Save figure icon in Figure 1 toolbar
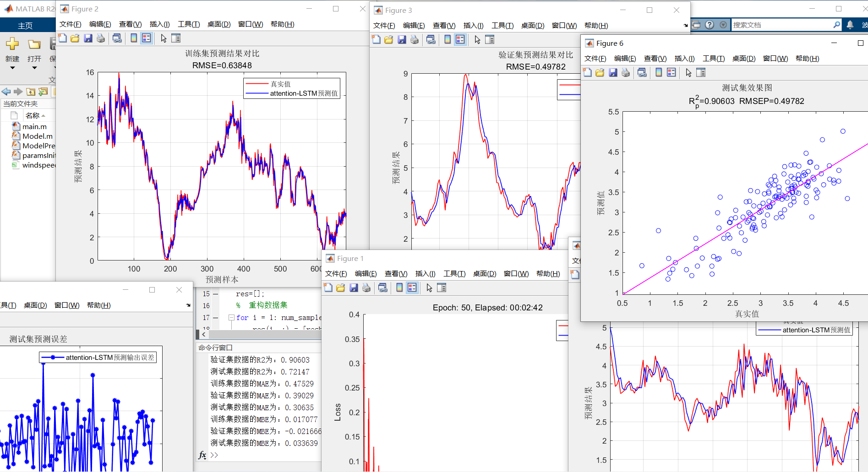 354,288
